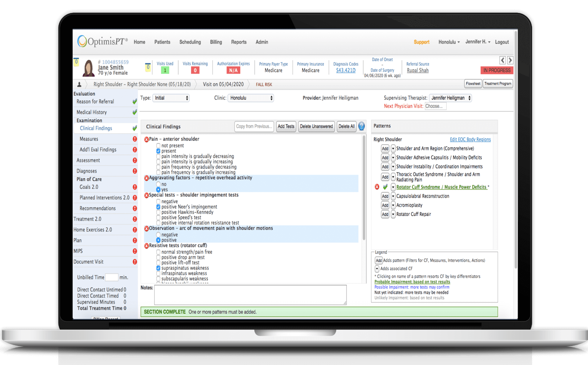
Task: Go to previous patient with left arrow
Action: tap(502, 60)
